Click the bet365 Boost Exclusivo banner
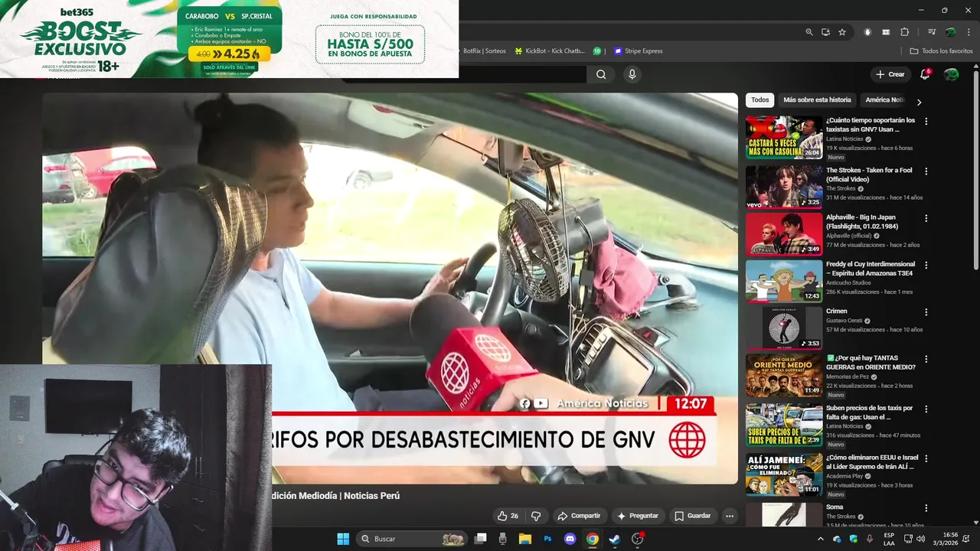 tap(229, 38)
